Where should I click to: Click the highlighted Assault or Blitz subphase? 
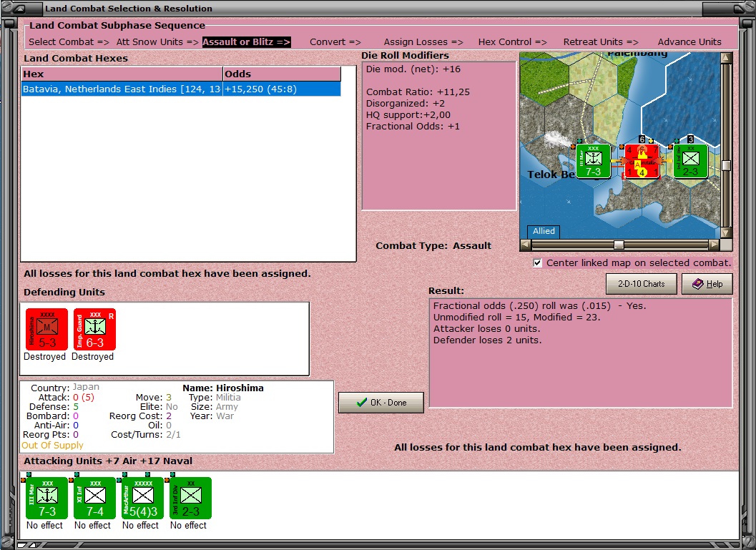coord(246,42)
